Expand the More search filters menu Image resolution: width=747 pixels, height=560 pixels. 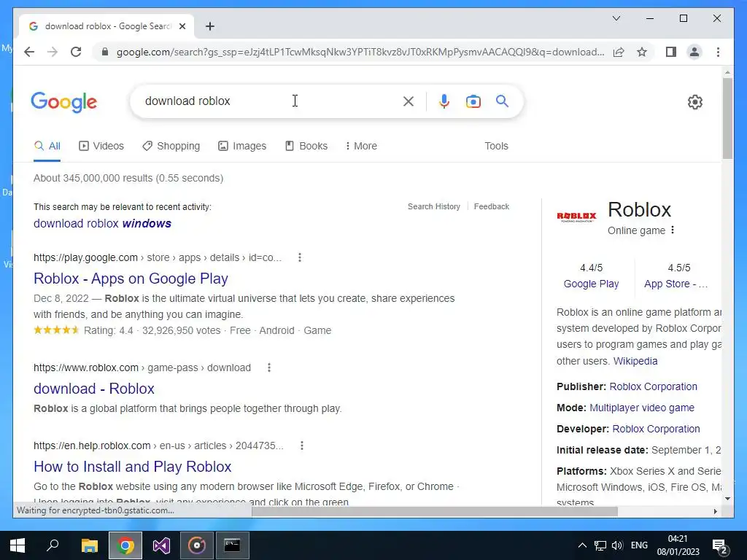click(361, 146)
